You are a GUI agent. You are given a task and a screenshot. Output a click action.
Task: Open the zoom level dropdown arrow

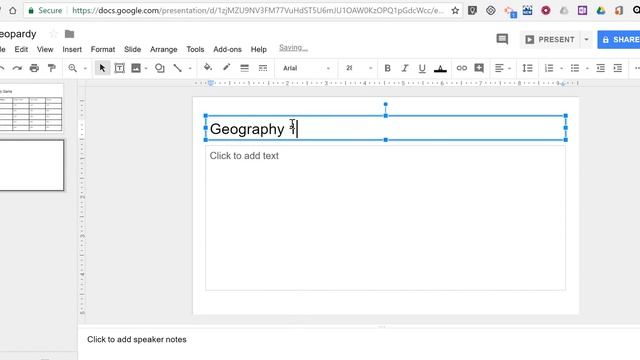click(85, 69)
